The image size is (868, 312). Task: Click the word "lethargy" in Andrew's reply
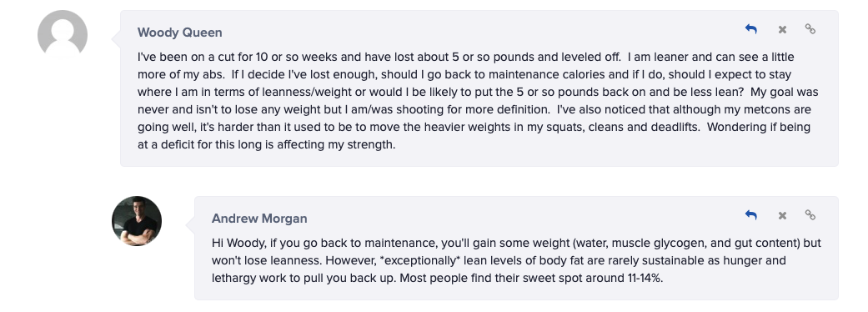(233, 278)
